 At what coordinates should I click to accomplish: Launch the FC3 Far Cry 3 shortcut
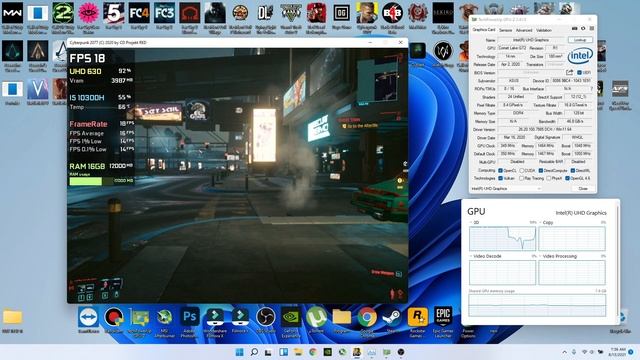[x=164, y=13]
